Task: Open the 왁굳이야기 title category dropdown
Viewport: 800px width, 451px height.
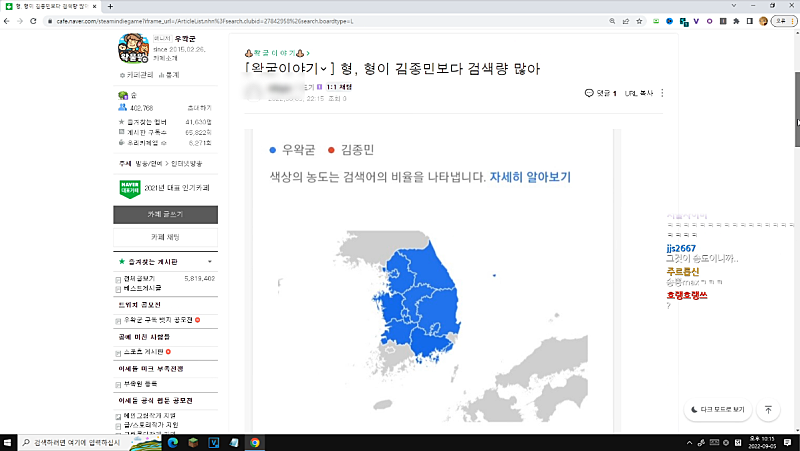Action: coord(289,68)
